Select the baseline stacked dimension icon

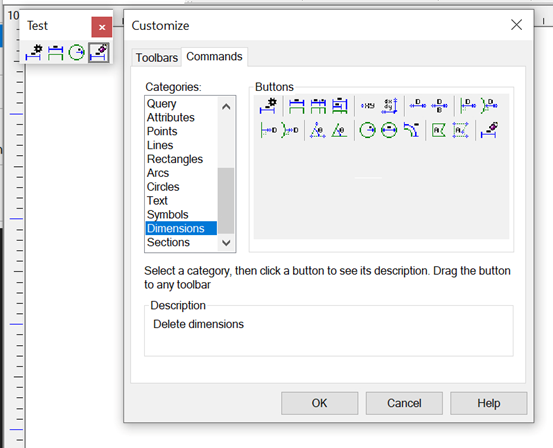340,105
